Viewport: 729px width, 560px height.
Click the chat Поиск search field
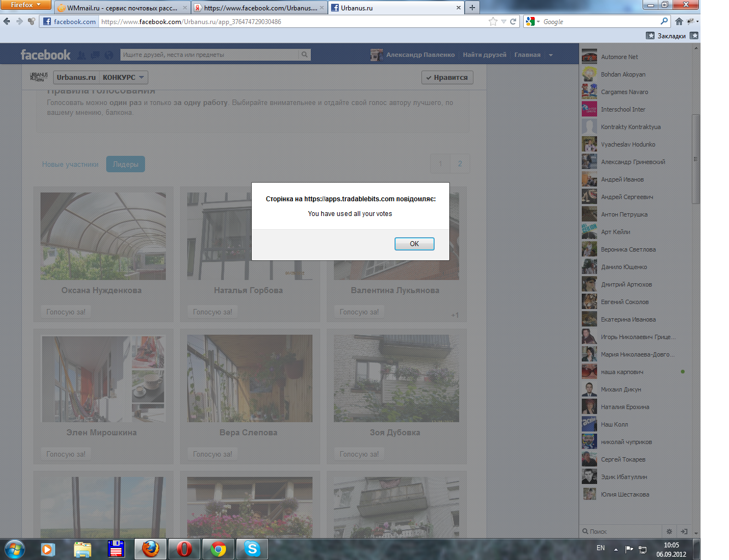click(x=621, y=532)
